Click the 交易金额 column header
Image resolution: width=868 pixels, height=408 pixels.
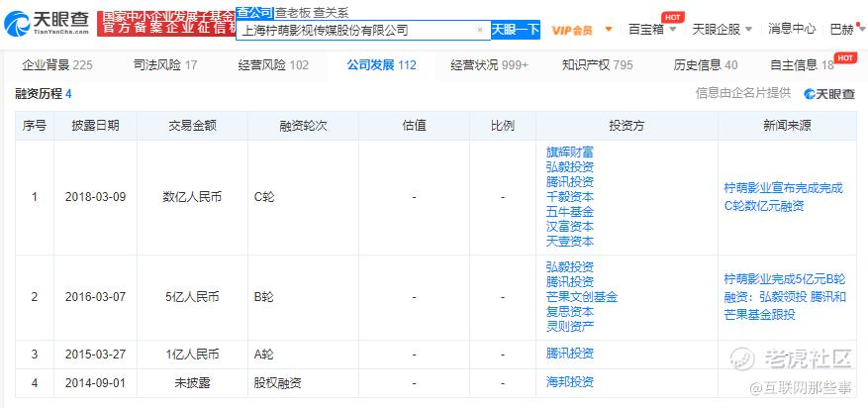pyautogui.click(x=192, y=126)
